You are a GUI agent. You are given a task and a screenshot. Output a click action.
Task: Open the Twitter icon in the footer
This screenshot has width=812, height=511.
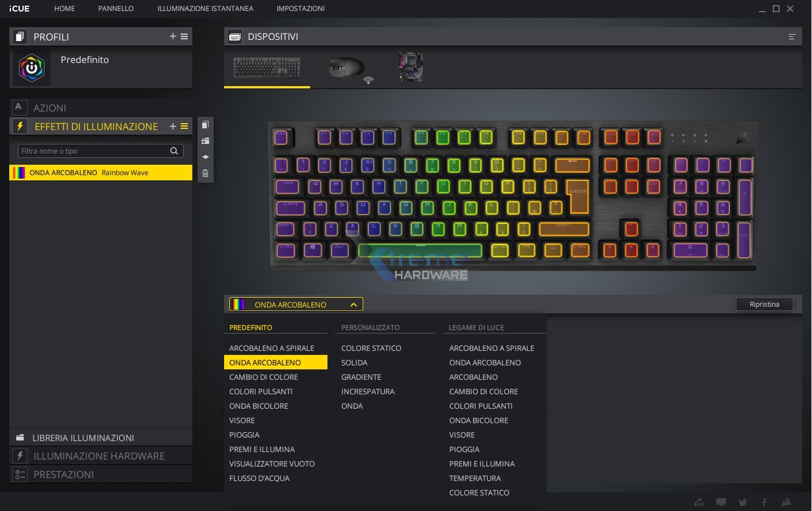click(743, 502)
